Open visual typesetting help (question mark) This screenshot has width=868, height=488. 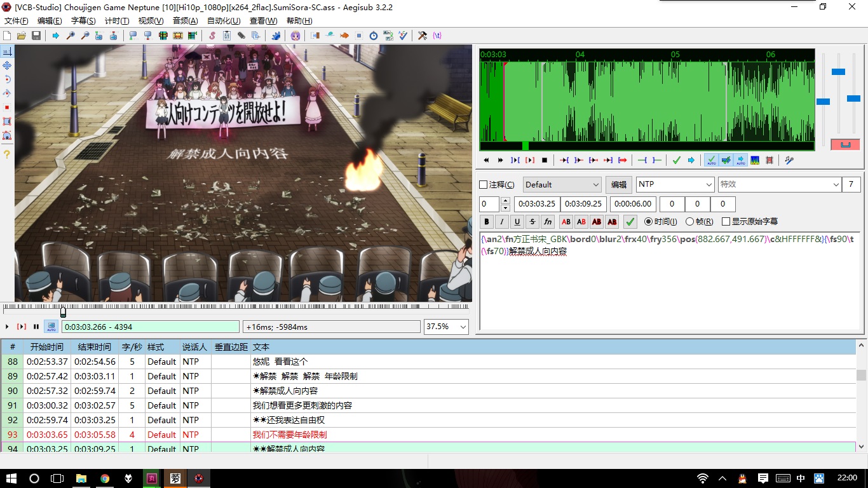[7, 154]
